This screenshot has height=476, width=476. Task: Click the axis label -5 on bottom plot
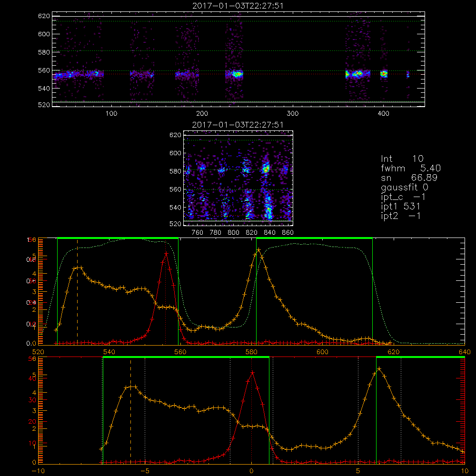[145, 471]
